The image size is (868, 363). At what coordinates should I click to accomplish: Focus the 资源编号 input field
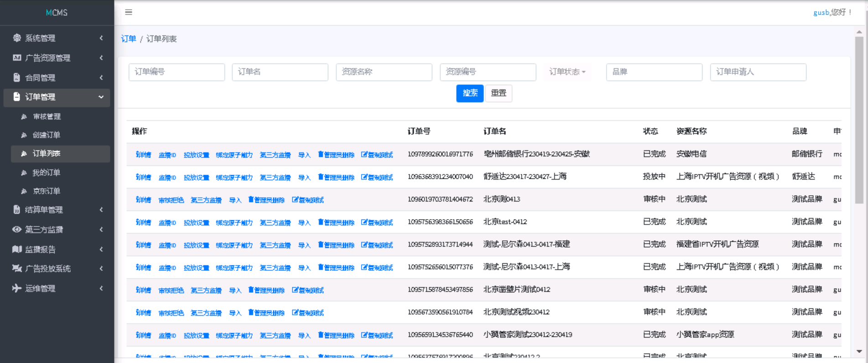[x=488, y=72]
